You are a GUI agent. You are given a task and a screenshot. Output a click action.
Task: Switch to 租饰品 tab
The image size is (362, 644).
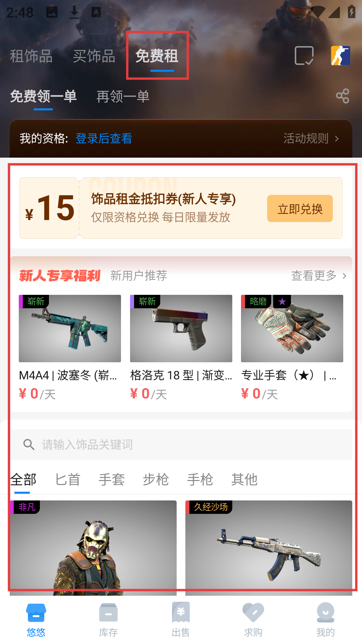(31, 56)
